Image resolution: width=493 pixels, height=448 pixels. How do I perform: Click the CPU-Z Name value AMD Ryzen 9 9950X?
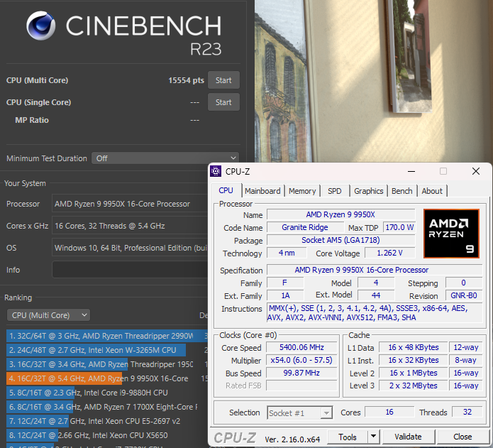340,214
